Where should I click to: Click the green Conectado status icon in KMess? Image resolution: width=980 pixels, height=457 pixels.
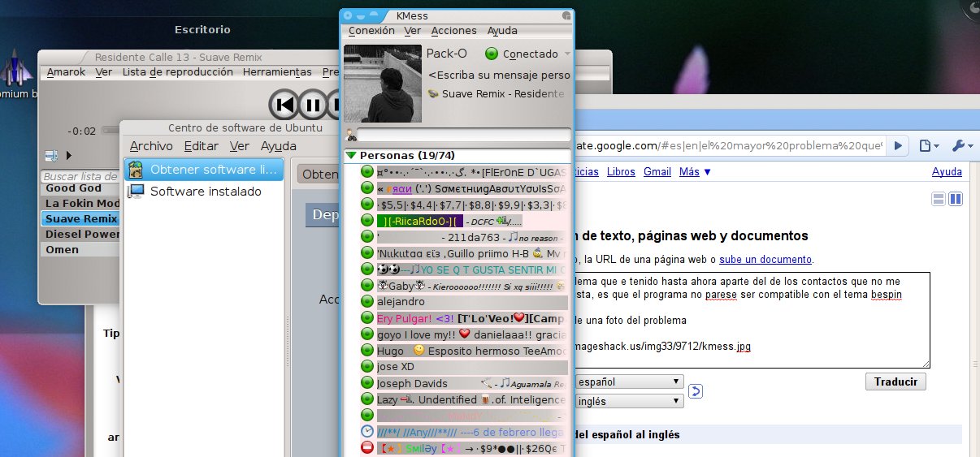click(491, 54)
